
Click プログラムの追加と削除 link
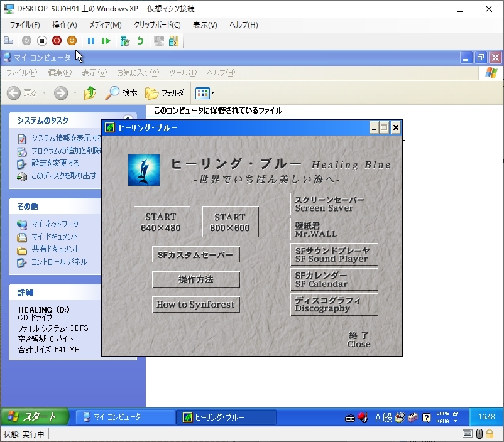pos(67,151)
